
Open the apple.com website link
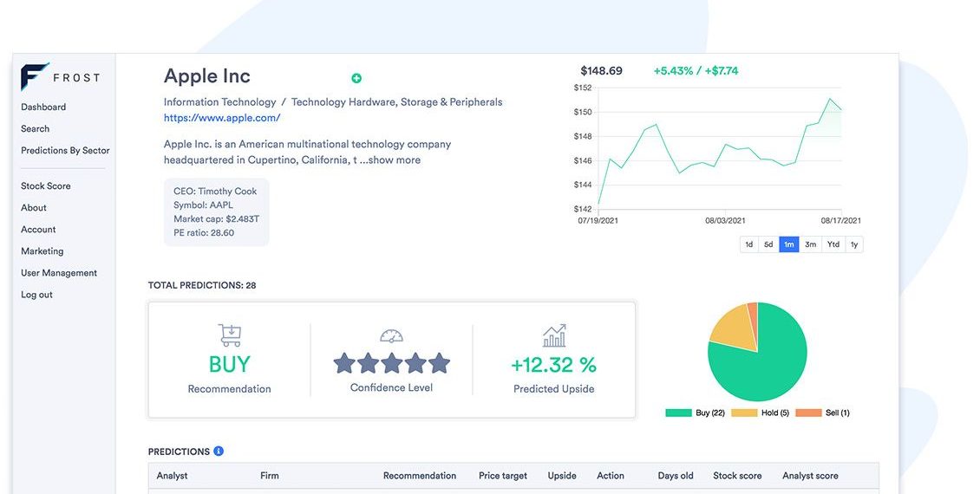coord(222,117)
